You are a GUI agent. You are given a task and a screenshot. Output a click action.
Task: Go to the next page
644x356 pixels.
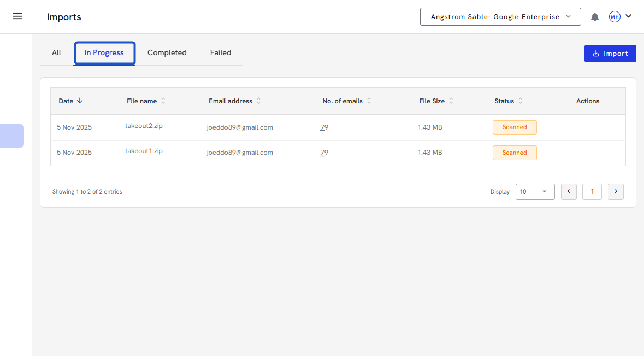[x=616, y=191]
